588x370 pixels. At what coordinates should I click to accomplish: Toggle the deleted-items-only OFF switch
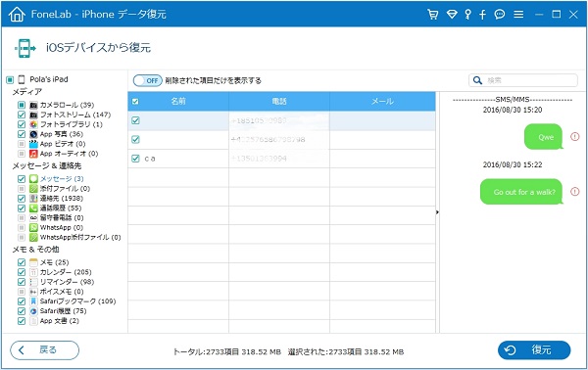[x=148, y=80]
